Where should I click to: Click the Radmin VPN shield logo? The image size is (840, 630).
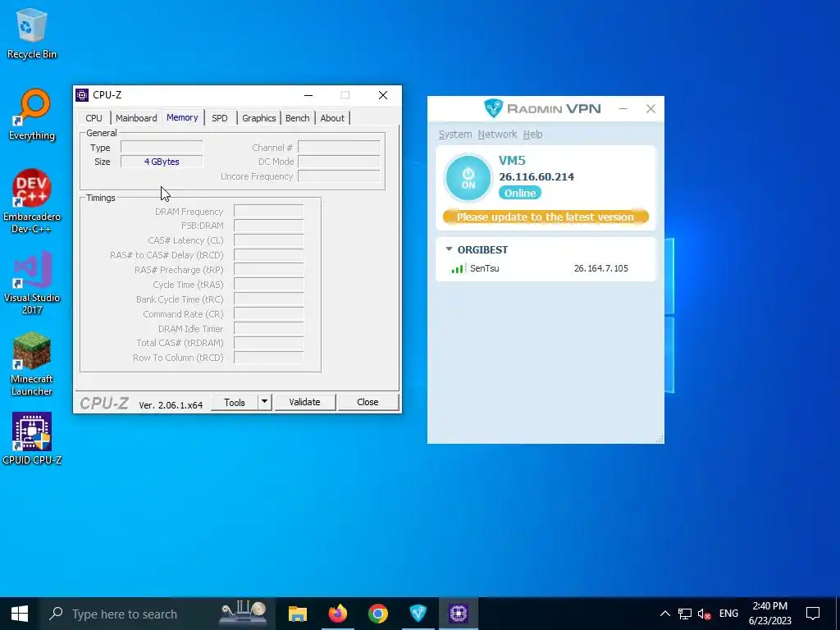point(493,108)
